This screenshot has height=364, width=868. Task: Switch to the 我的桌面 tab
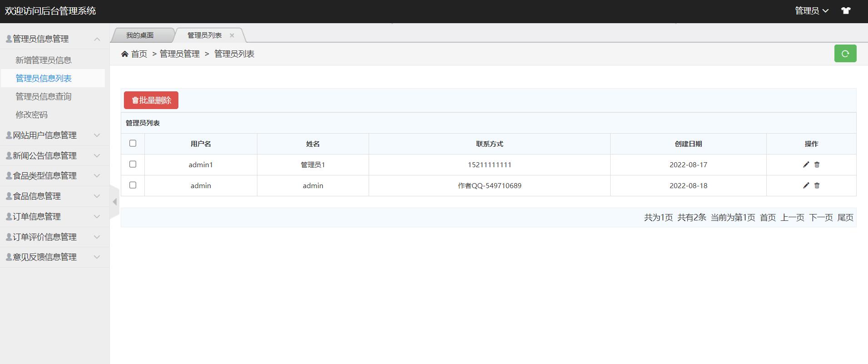coord(140,35)
